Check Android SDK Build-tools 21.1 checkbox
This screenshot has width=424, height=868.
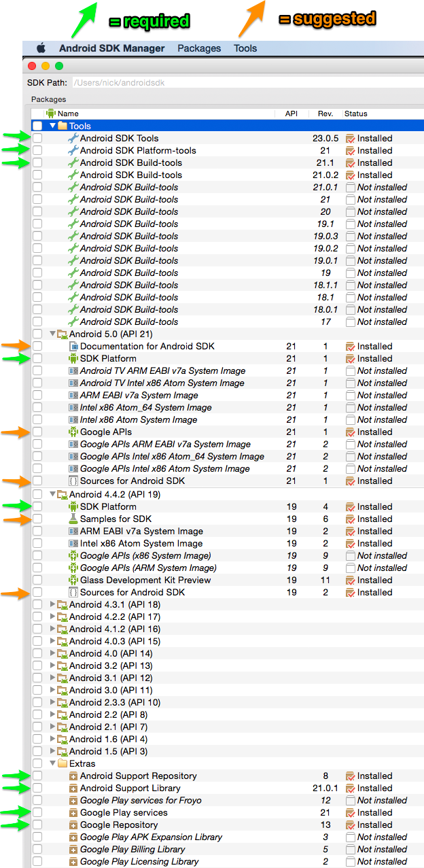(37, 162)
